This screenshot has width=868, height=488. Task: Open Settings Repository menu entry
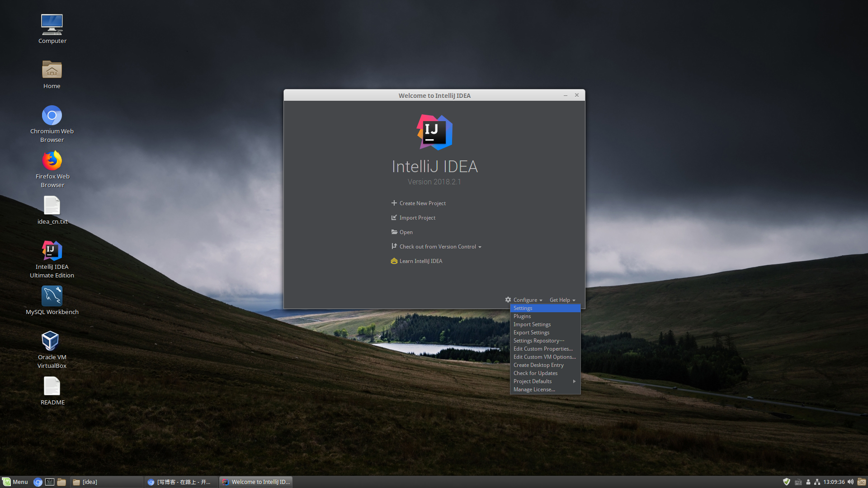(545, 341)
